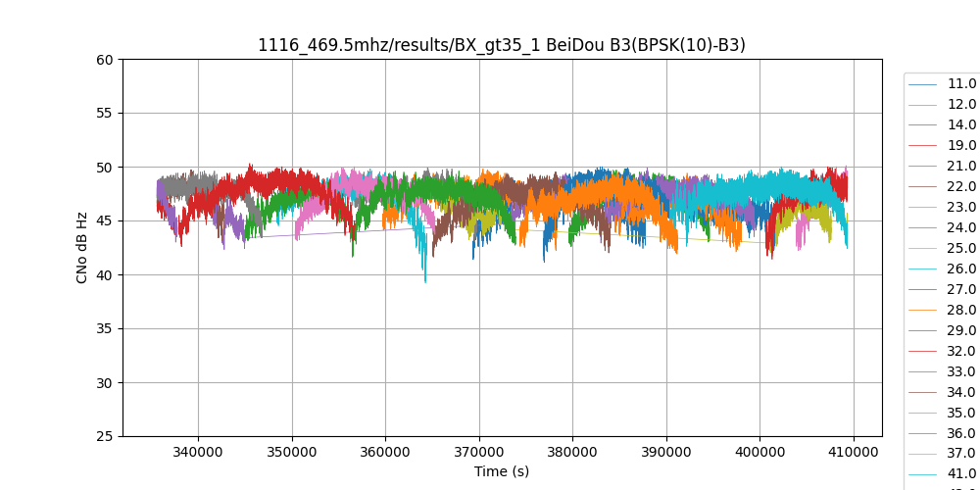Click the 28.0 legend line swatch
The height and width of the screenshot is (490, 980).
tap(923, 310)
